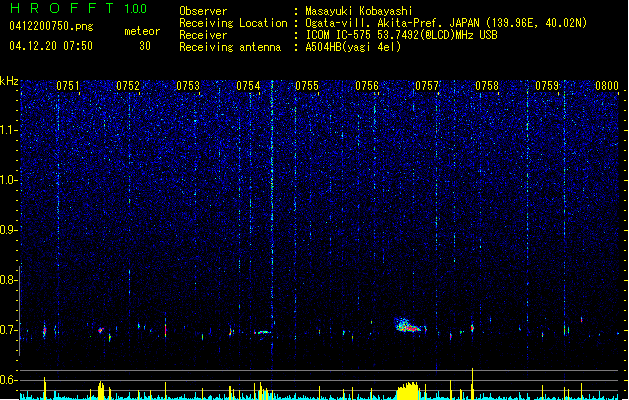Click the filename 0412200750.png
The image size is (629, 400).
click(x=51, y=26)
